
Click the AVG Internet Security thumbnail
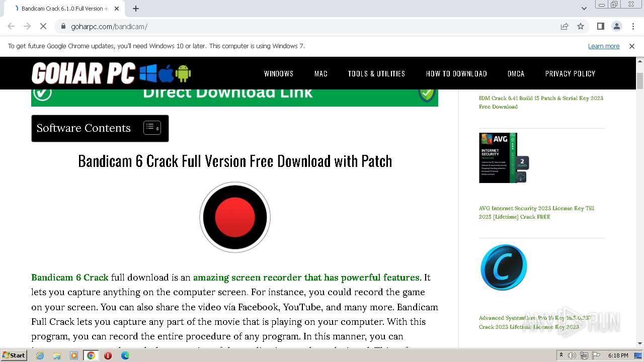pyautogui.click(x=504, y=158)
